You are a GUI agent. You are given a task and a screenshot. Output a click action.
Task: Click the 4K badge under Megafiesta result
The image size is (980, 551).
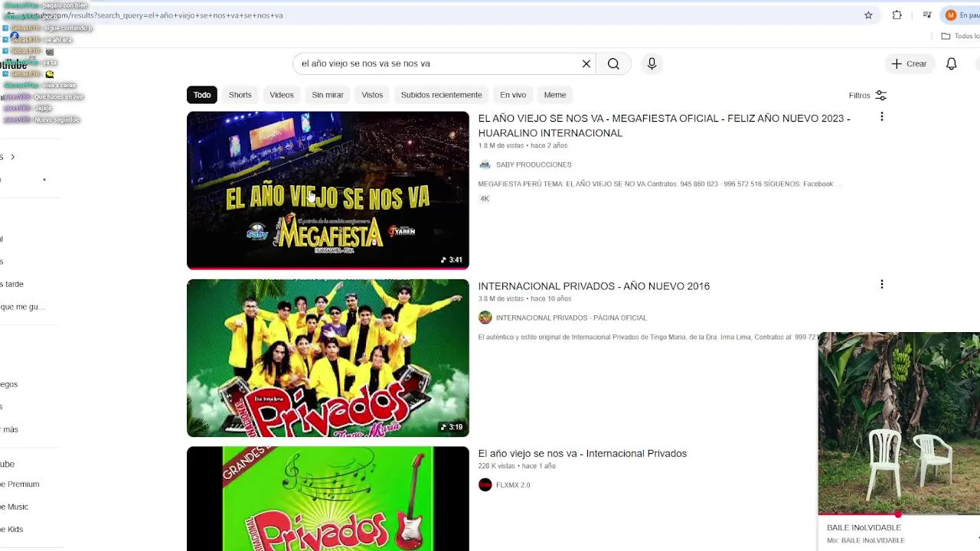(x=485, y=199)
